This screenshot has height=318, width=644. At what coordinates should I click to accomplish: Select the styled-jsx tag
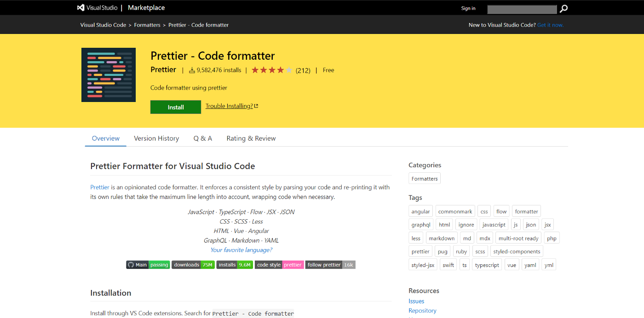[x=423, y=265]
